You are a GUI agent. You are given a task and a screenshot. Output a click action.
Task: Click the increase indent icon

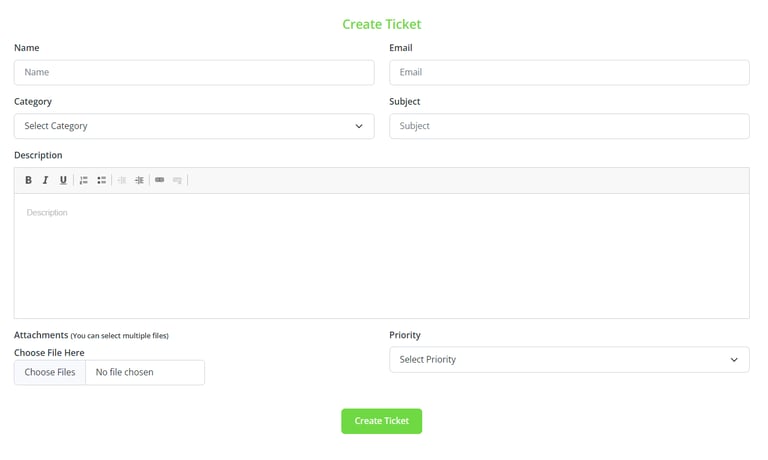(x=139, y=180)
